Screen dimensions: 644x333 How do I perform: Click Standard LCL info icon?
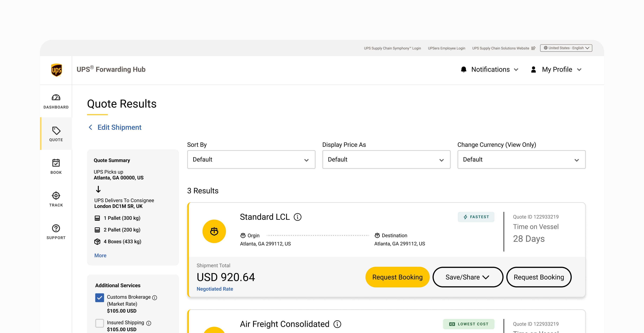pyautogui.click(x=297, y=217)
